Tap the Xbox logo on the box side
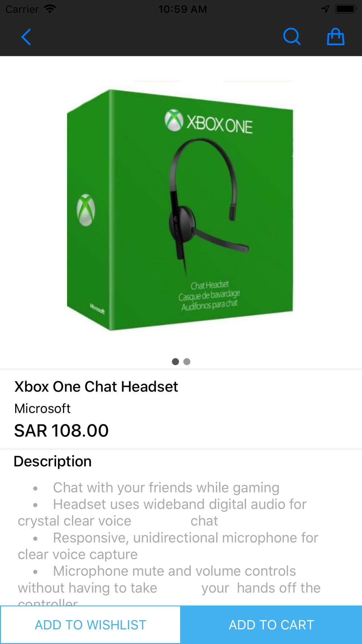Image resolution: width=362 pixels, height=644 pixels. (x=86, y=210)
